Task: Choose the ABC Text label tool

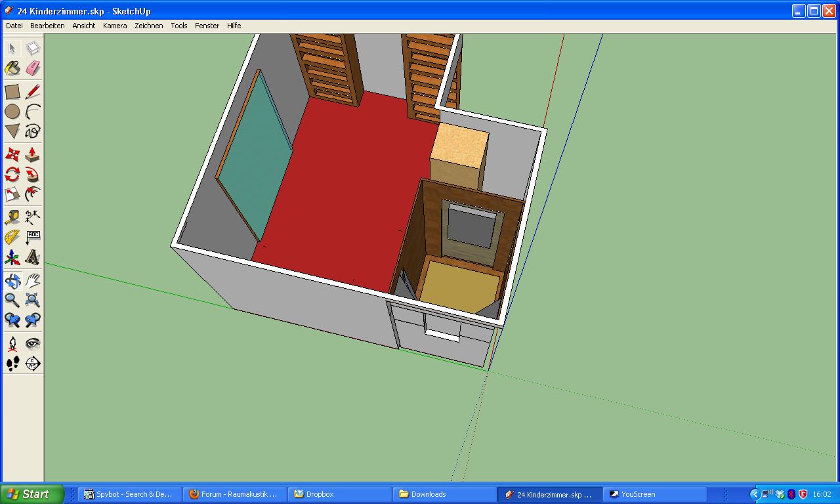Action: click(x=33, y=238)
